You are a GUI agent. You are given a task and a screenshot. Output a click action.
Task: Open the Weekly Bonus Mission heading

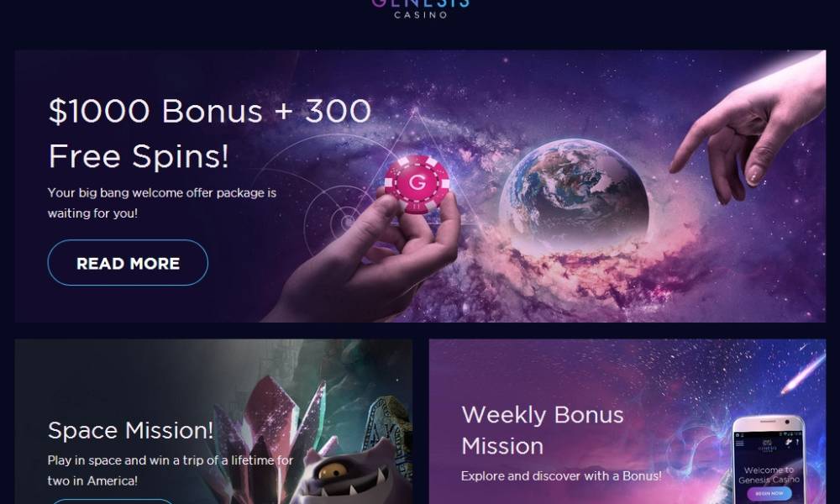[542, 430]
